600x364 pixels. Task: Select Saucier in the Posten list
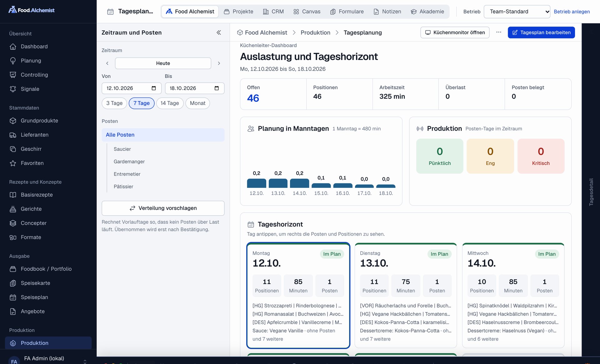pos(122,149)
